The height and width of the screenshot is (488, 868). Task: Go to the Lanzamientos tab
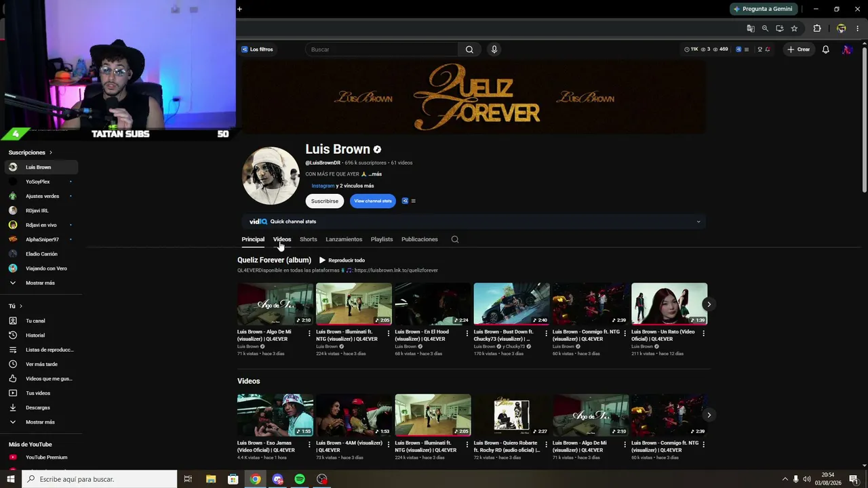coord(344,239)
